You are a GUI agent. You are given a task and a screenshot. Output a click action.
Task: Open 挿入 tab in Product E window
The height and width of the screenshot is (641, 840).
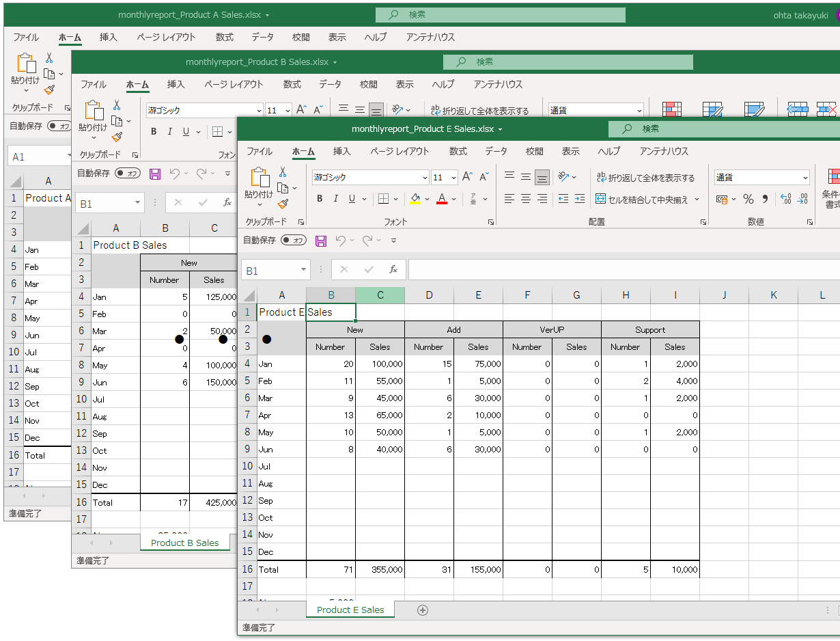coord(342,152)
